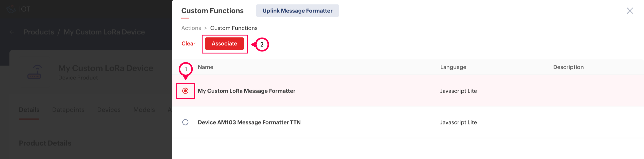
Task: Select Device AM103 Message Formatter TTN radio
Action: point(185,122)
